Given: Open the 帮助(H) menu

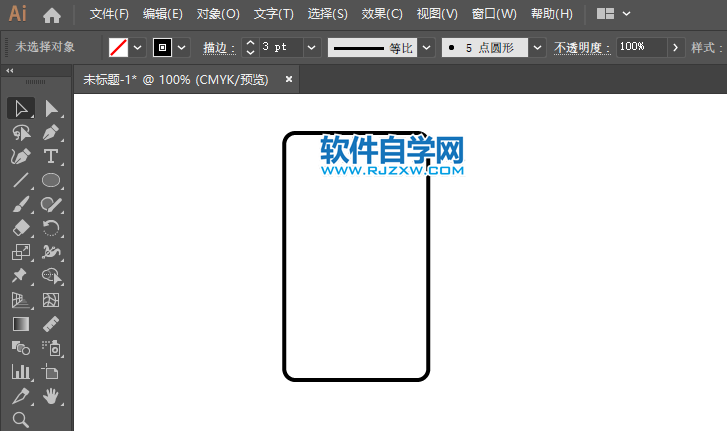Looking at the screenshot, I should point(552,14).
